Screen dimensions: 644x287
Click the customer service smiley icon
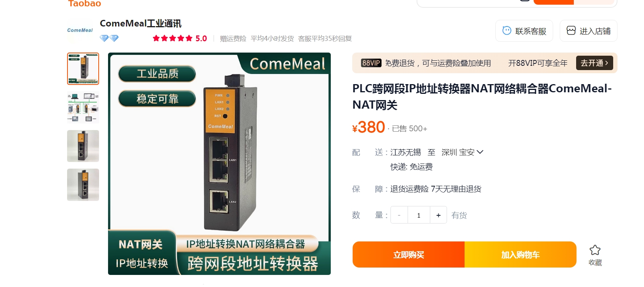point(507,30)
